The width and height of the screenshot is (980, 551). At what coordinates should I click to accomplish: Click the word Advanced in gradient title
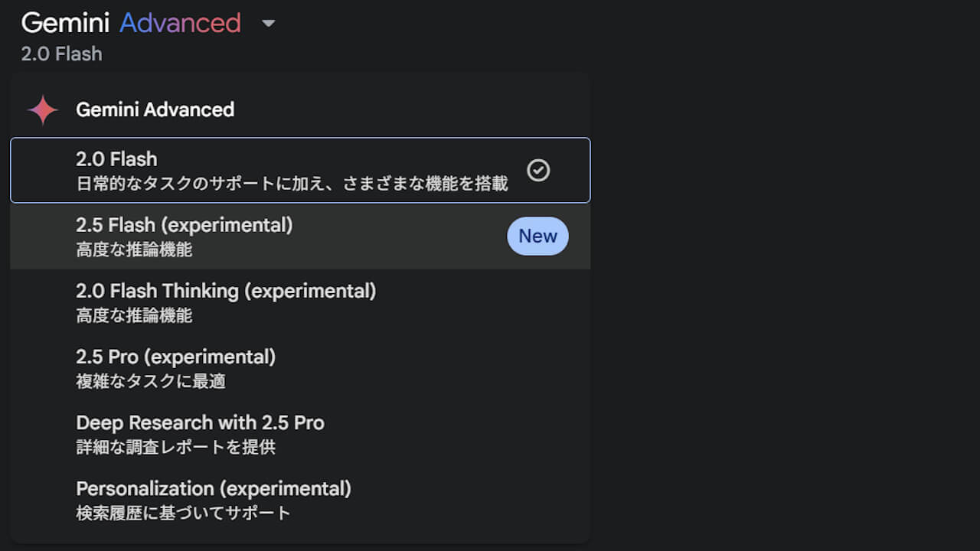tap(180, 23)
